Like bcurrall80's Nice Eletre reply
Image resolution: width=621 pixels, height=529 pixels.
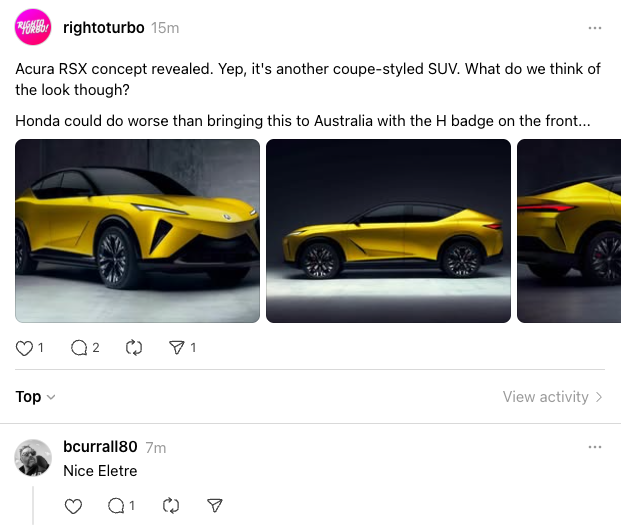click(x=73, y=506)
